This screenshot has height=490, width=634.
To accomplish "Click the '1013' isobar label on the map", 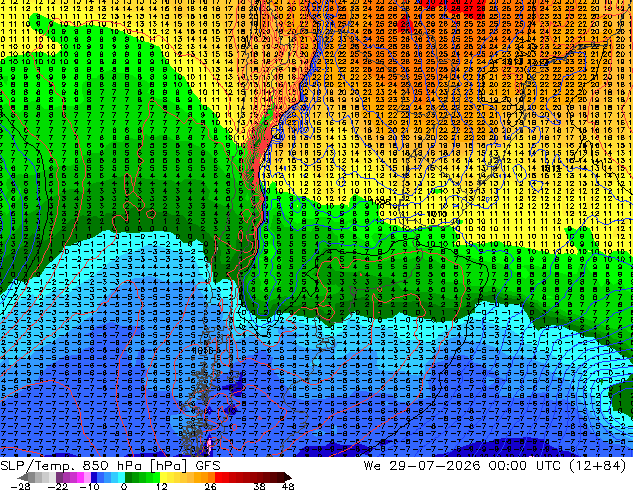I will tap(551, 168).
